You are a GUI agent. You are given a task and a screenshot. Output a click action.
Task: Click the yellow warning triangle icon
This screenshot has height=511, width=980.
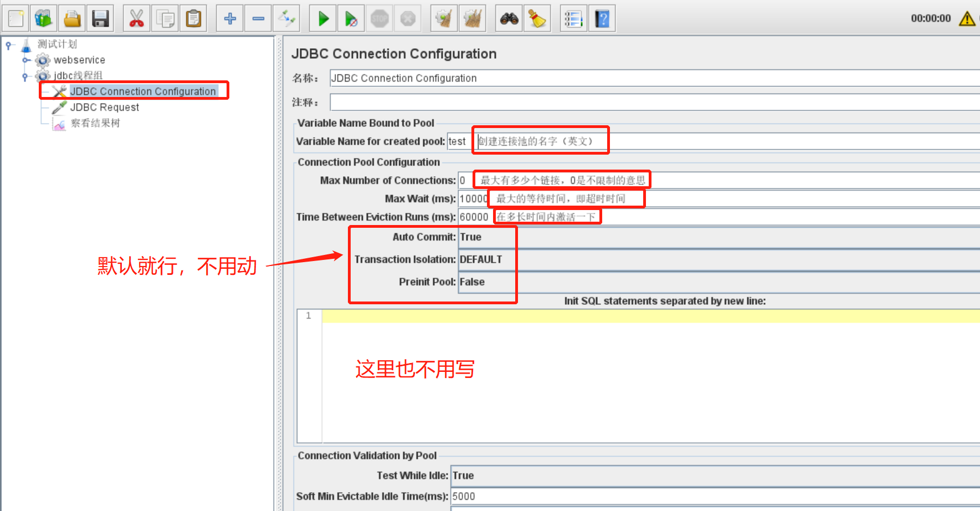tap(967, 18)
